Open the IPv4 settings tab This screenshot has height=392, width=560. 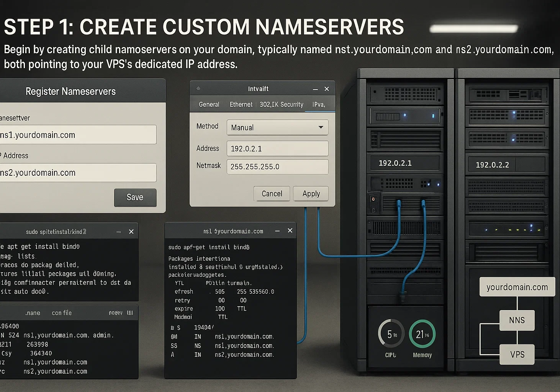coord(319,104)
